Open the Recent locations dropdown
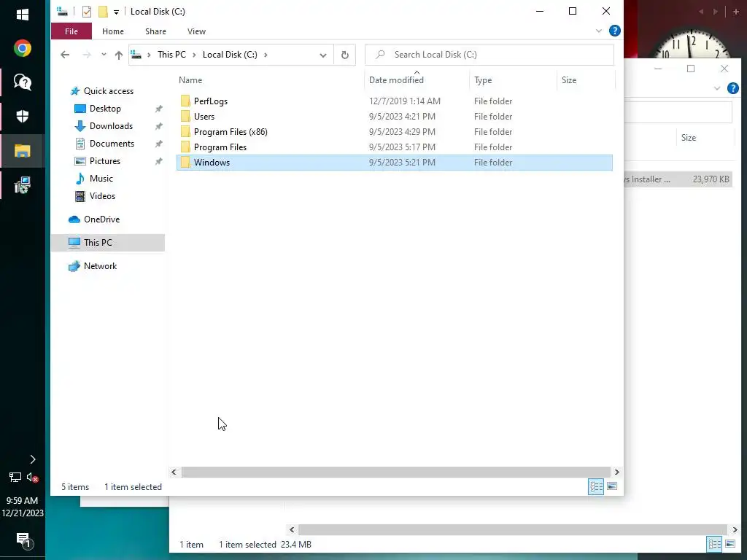 click(104, 55)
